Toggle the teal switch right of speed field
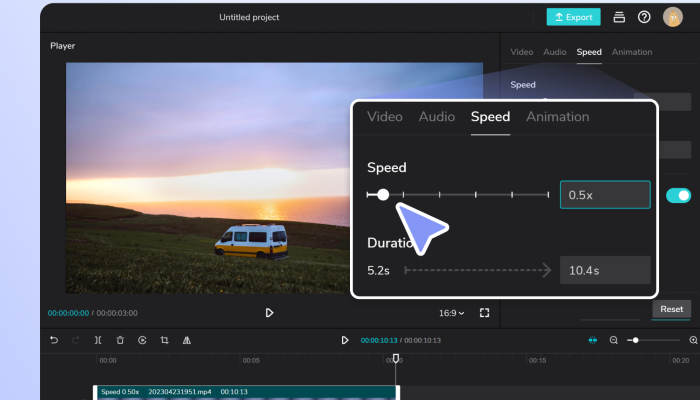 [x=678, y=195]
